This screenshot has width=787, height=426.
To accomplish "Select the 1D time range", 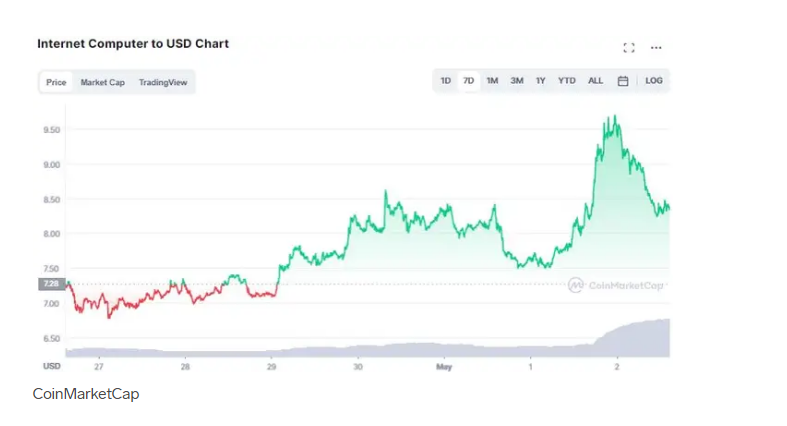I will click(x=445, y=81).
